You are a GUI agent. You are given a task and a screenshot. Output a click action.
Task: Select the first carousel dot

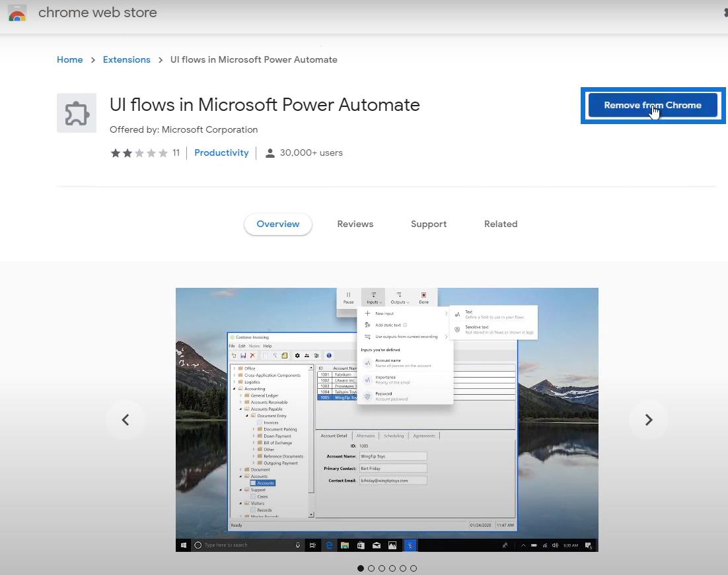[x=361, y=568]
